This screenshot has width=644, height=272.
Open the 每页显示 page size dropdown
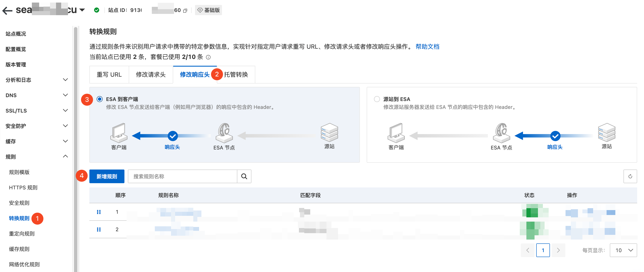623,250
